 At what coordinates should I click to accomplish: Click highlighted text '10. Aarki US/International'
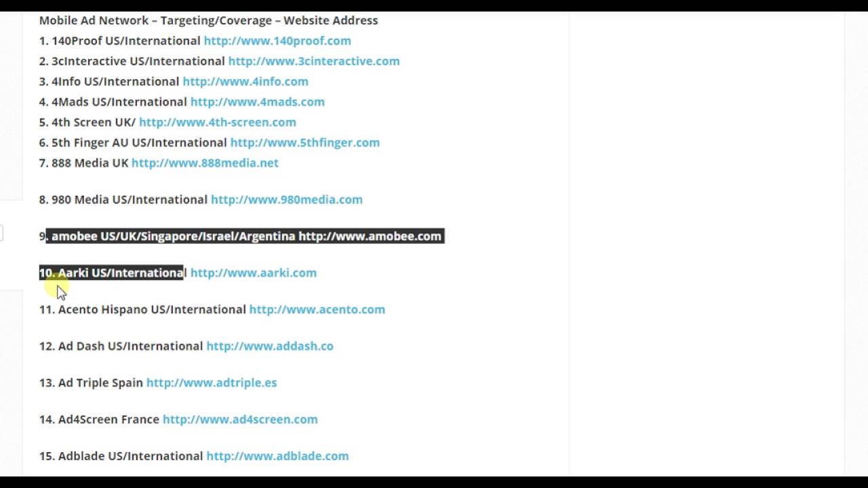(112, 272)
